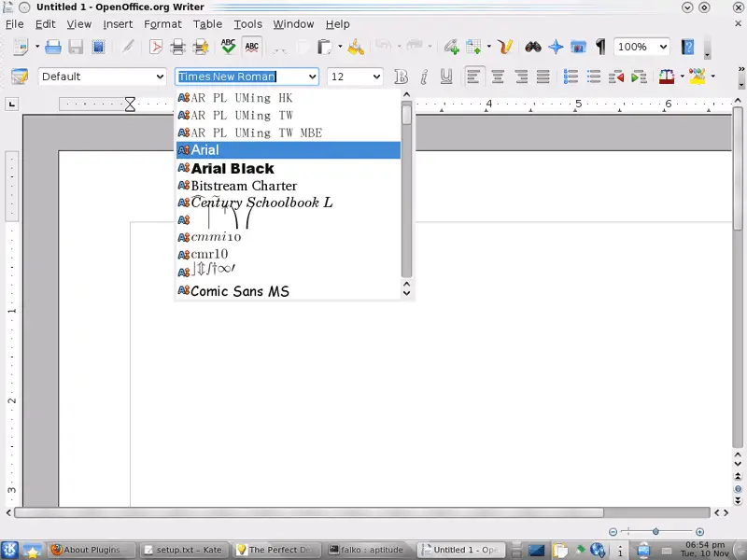Screen dimensions: 747x560
Task: Select Arial in the font list
Action: tap(289, 150)
